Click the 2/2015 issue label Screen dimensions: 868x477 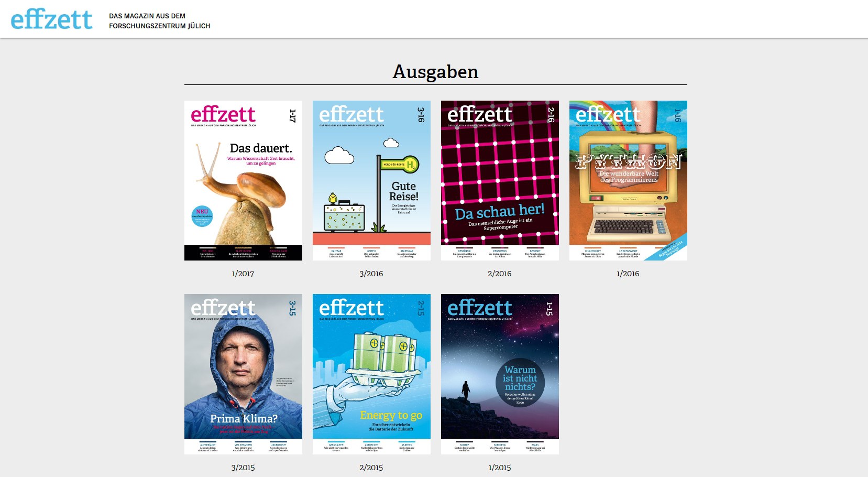point(371,468)
